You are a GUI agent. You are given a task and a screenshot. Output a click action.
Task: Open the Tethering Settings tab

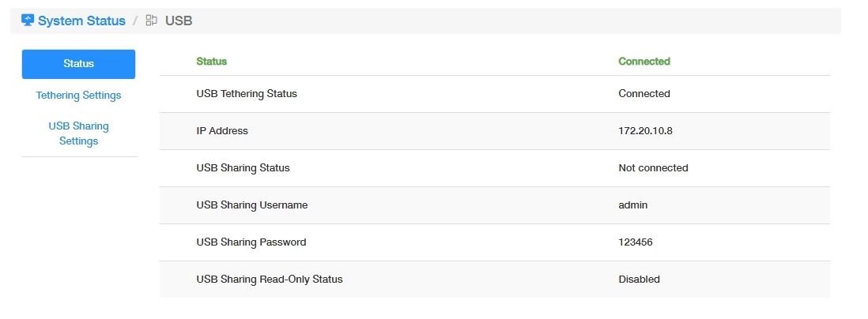(x=78, y=96)
